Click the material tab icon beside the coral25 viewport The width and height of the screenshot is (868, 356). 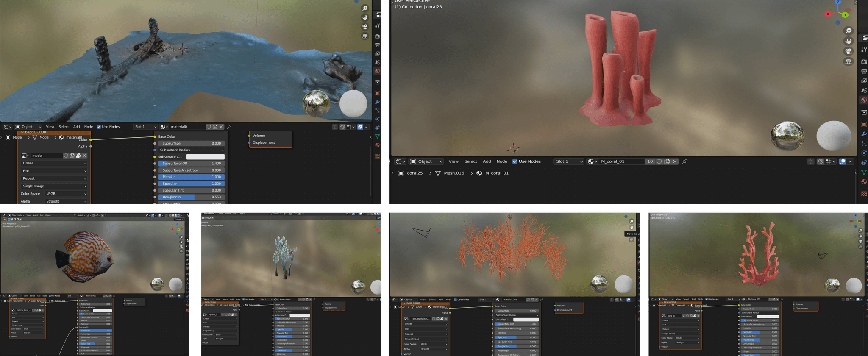coord(864,182)
